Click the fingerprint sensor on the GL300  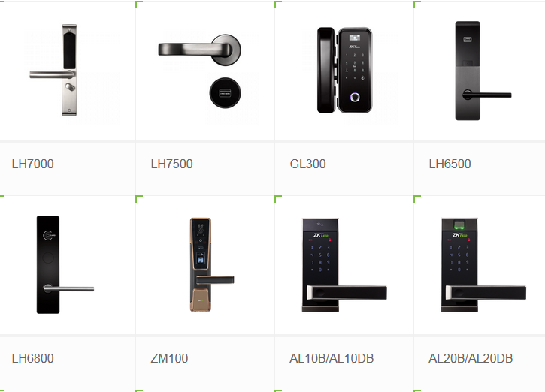coord(355,97)
